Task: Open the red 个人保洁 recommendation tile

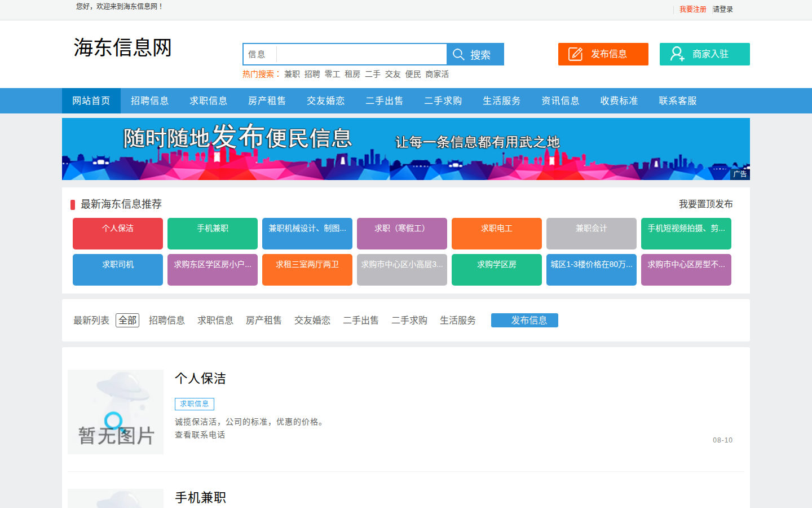Action: pyautogui.click(x=118, y=234)
